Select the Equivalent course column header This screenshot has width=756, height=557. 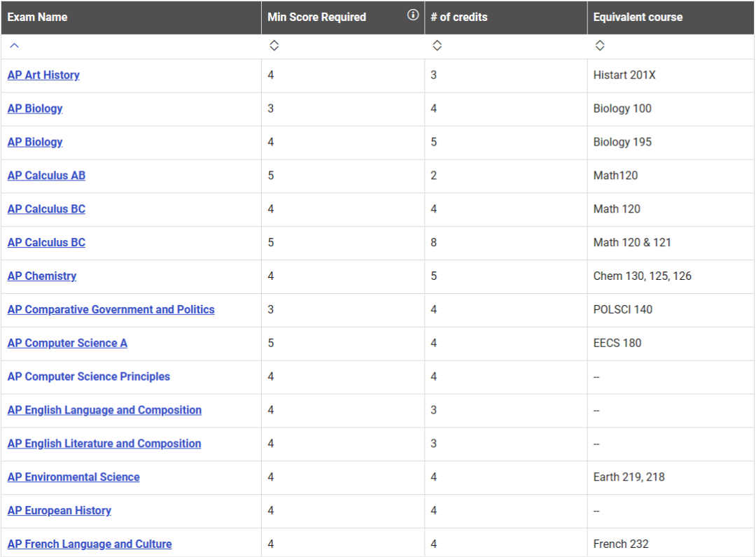pos(637,17)
